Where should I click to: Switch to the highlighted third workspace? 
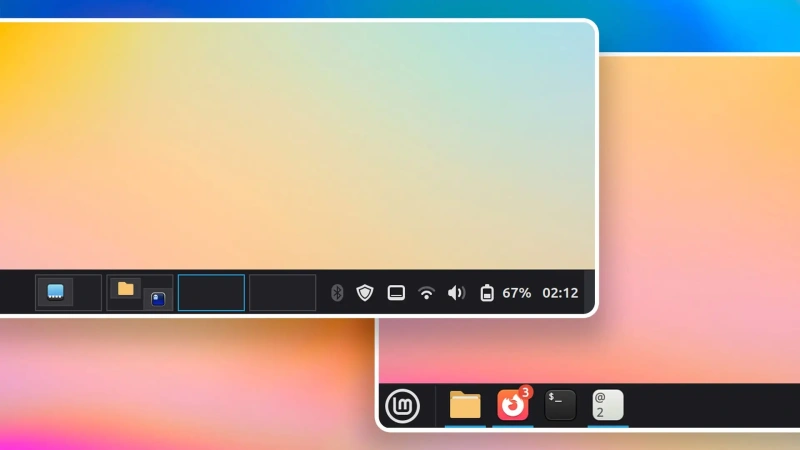[211, 293]
